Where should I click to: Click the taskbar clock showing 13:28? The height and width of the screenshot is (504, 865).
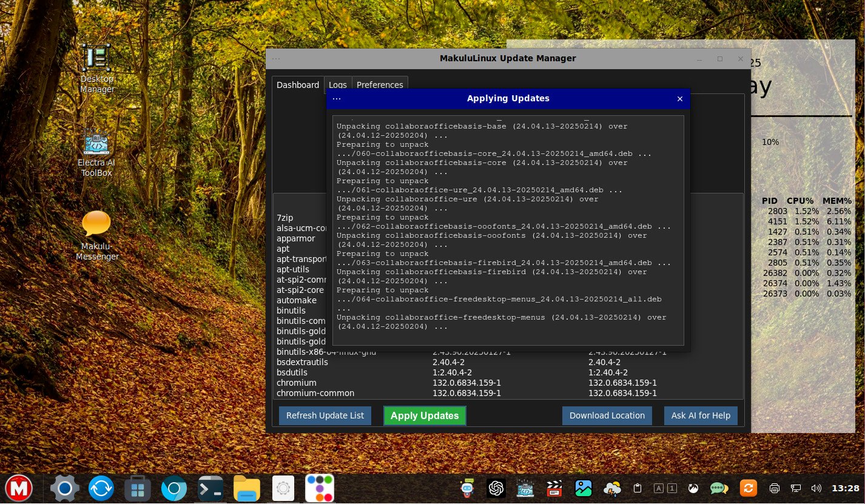tap(845, 488)
